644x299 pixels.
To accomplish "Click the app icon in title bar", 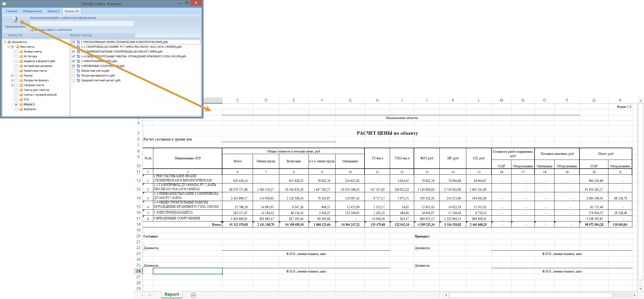I will 4,4.
